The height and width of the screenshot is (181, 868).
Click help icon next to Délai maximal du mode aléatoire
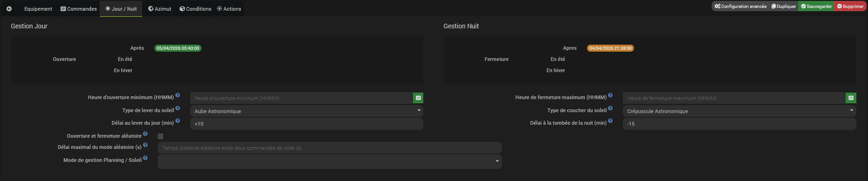pyautogui.click(x=145, y=145)
